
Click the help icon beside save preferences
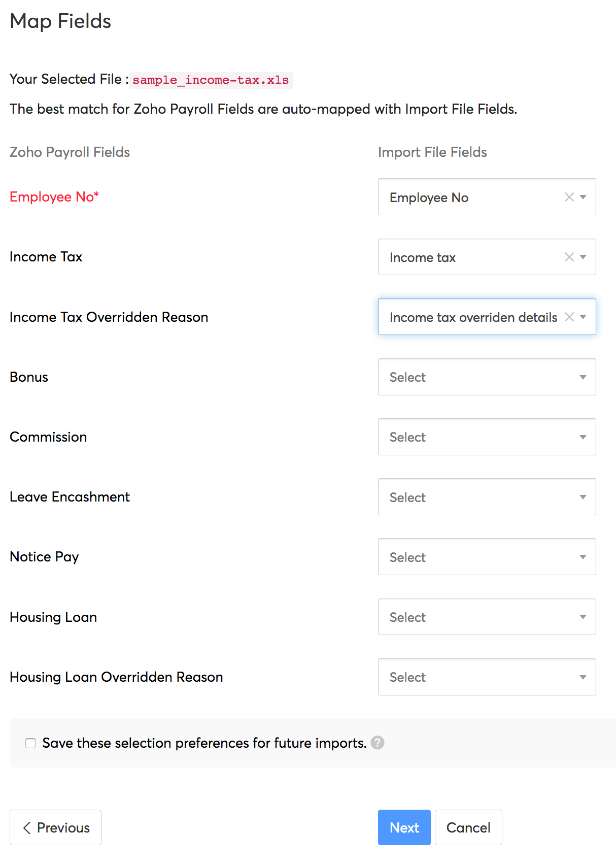378,743
